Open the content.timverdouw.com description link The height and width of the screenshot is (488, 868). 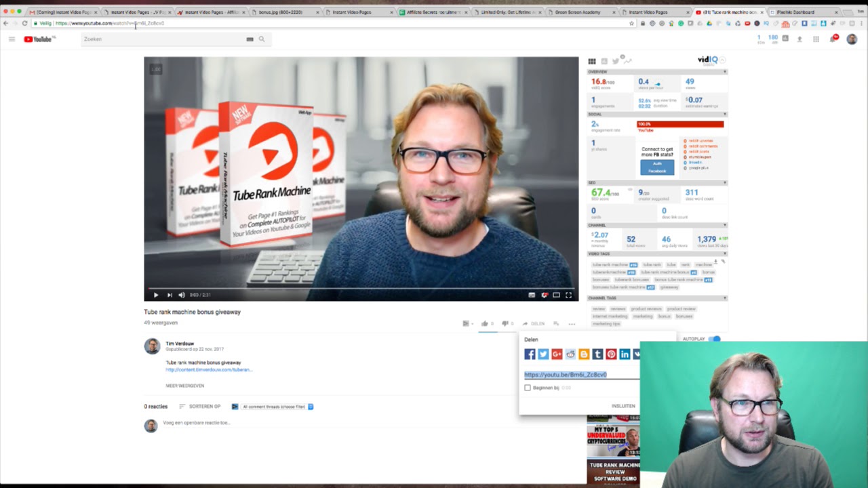coord(209,370)
